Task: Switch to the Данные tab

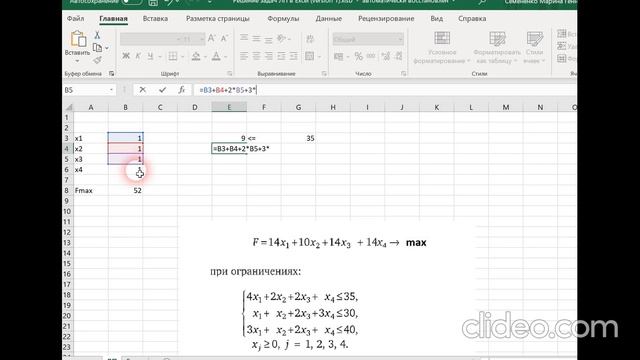Action: pyautogui.click(x=329, y=19)
